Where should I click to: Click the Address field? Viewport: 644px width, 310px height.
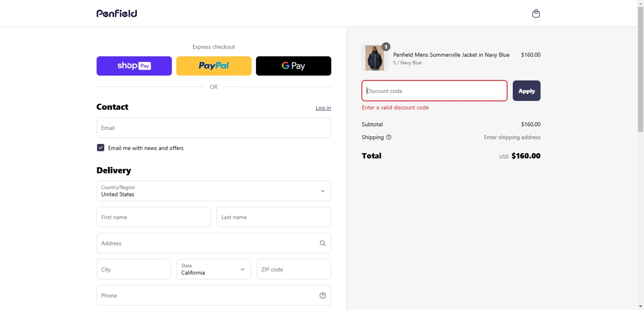click(x=214, y=243)
